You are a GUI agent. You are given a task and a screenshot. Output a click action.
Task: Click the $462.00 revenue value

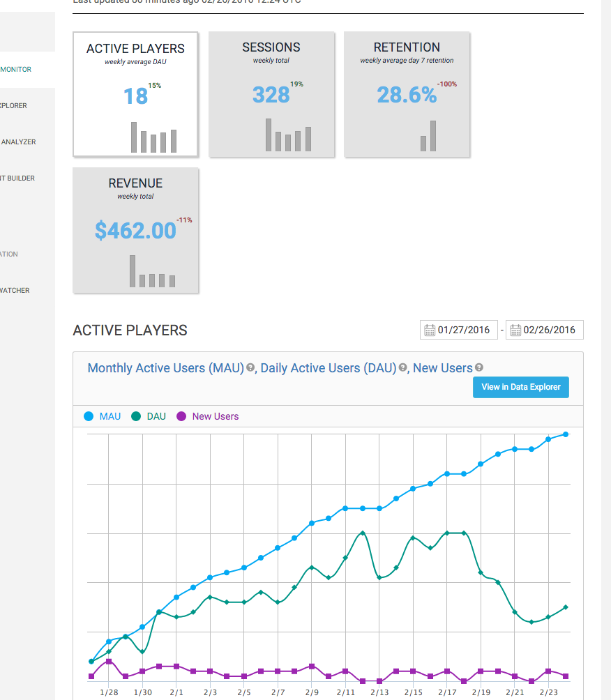[135, 231]
